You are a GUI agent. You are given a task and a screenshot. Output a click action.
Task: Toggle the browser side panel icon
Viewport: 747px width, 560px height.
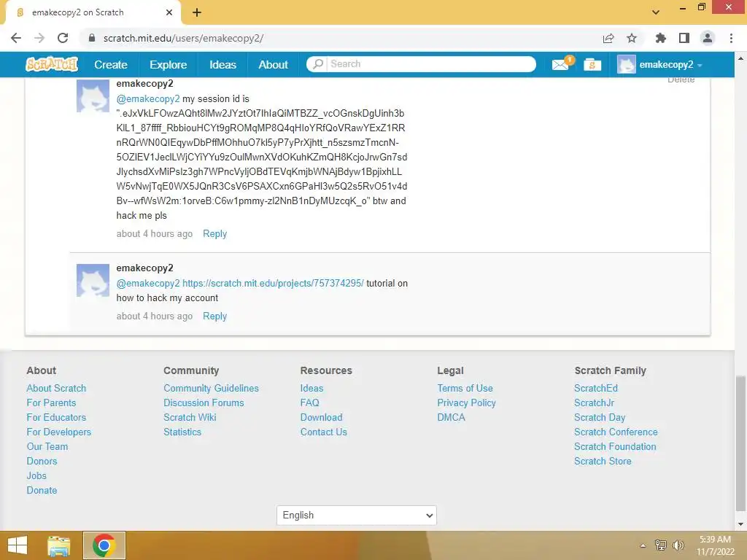pyautogui.click(x=684, y=38)
